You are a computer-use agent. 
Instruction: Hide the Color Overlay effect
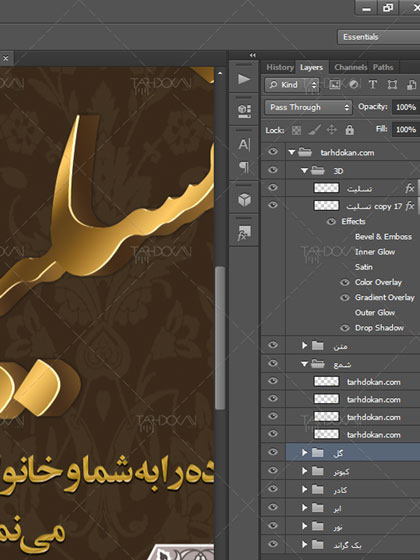pos(345,282)
